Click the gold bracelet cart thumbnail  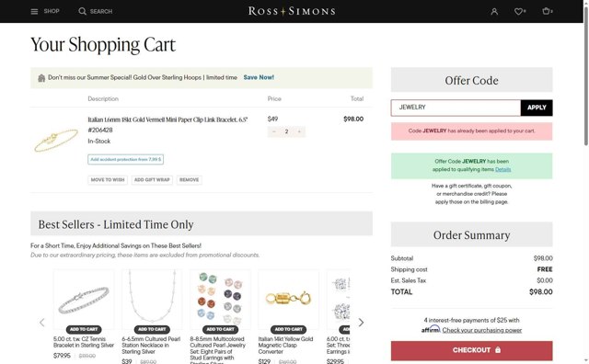[56, 140]
